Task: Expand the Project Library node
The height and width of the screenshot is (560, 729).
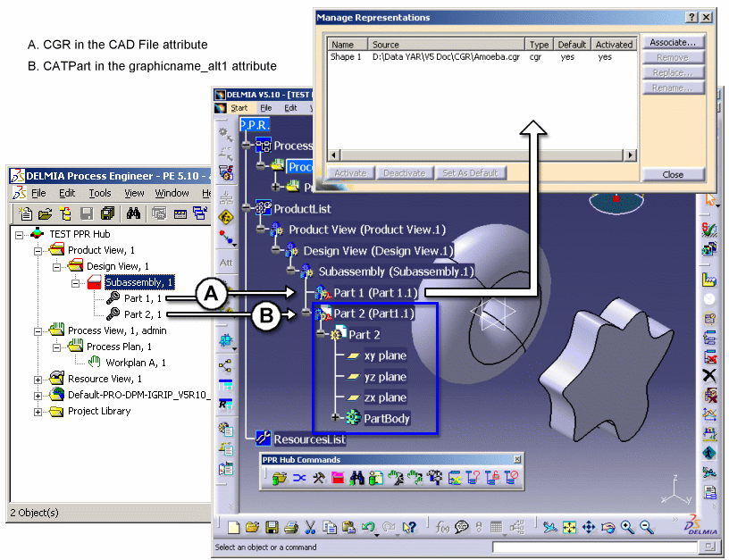Action: [x=38, y=411]
